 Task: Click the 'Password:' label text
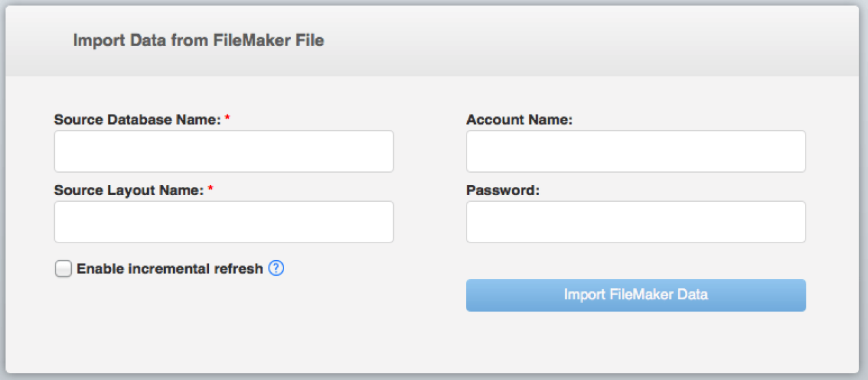(x=503, y=190)
